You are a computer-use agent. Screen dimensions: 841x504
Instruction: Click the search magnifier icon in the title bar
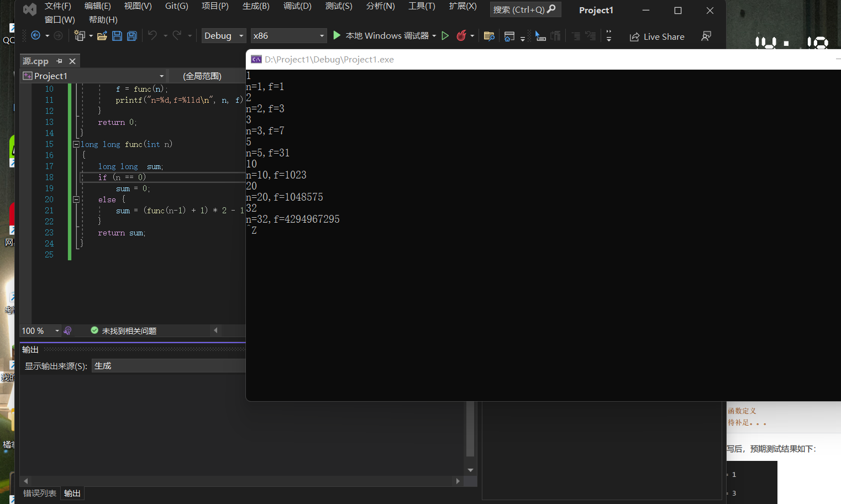click(x=551, y=9)
